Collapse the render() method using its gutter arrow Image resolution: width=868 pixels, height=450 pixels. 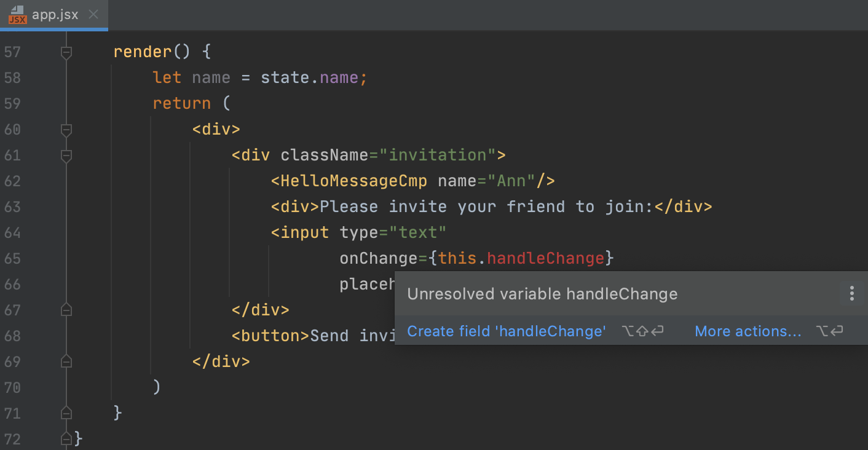[x=66, y=52]
